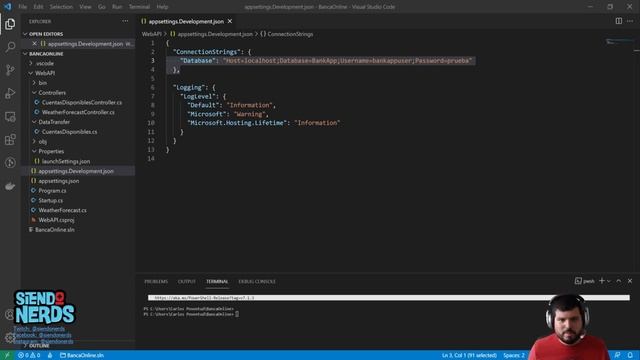This screenshot has height=360, width=640.
Task: Open the timeline/history icon in activity bar
Action: click(10, 163)
